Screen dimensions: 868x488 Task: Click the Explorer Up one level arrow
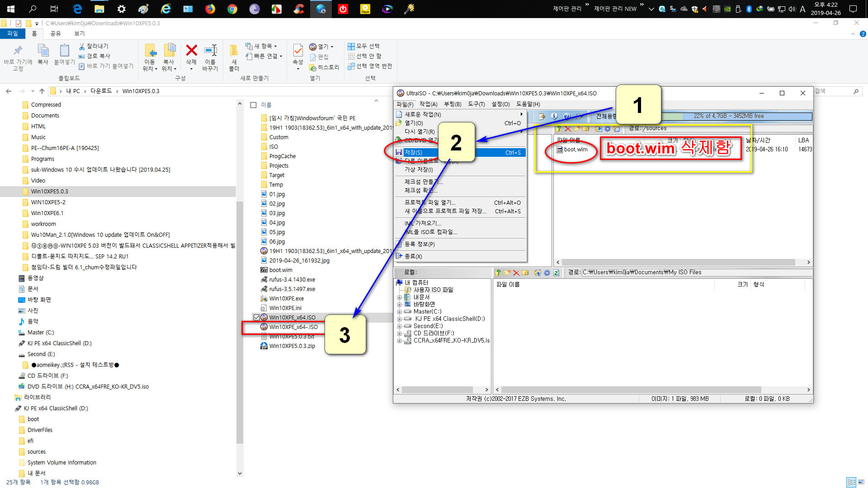[42, 91]
